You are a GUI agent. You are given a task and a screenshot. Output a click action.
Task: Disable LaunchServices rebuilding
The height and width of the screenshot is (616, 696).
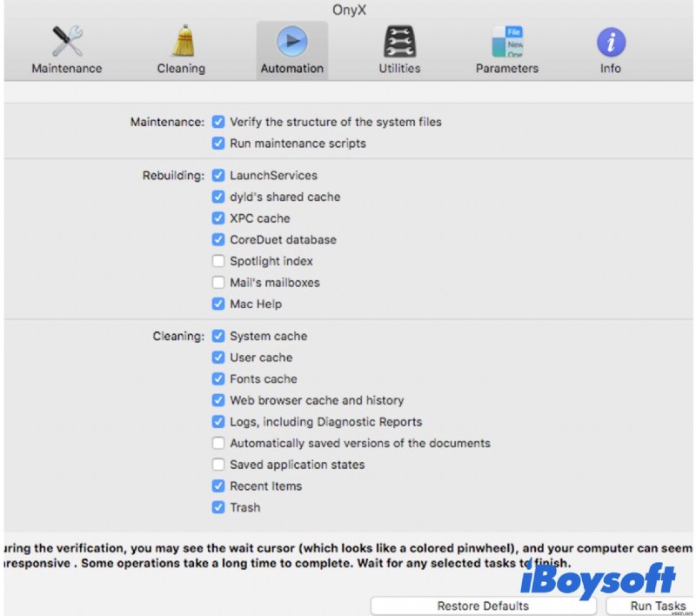click(x=218, y=175)
